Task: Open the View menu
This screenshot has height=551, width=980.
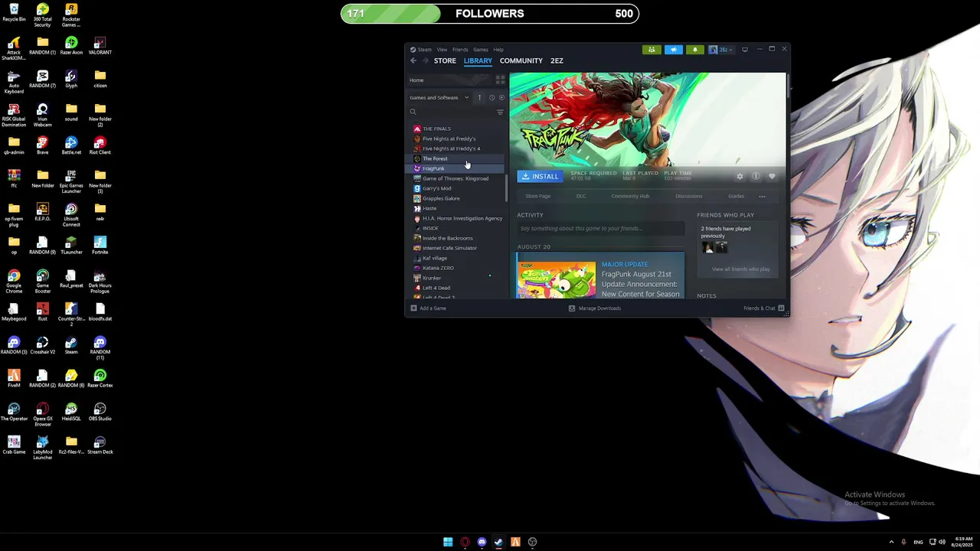Action: pos(442,50)
